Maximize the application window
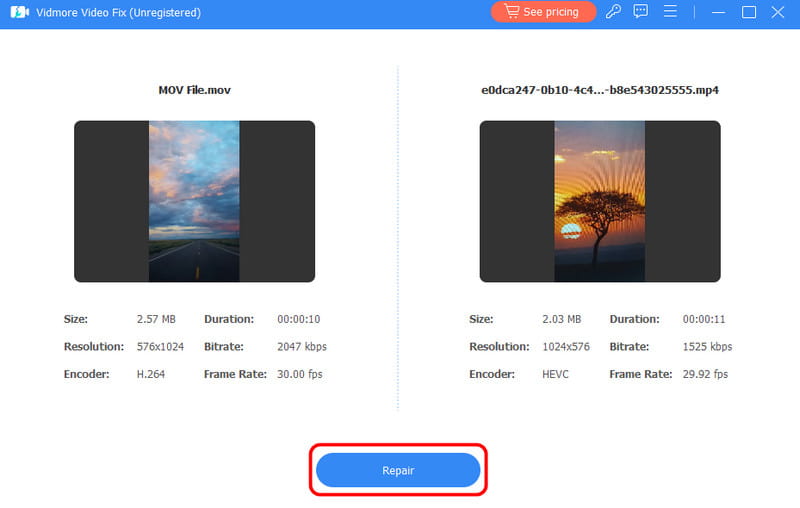Screen dimensions: 800x508 coord(748,12)
